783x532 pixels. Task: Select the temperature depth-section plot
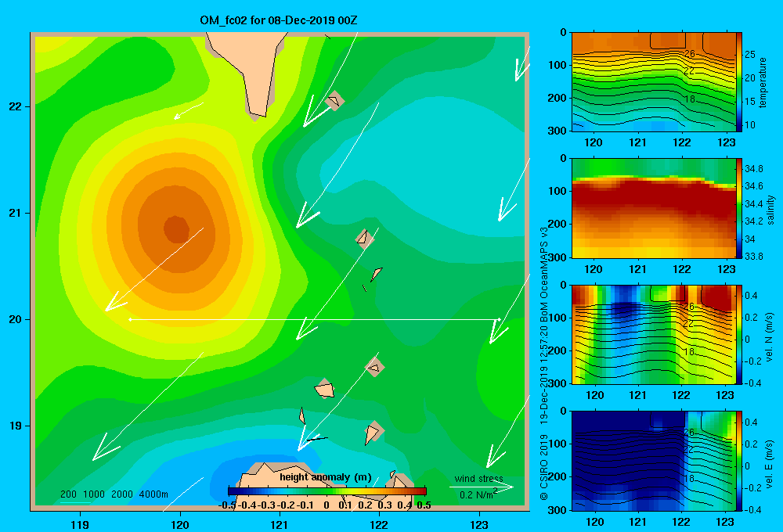tap(653, 82)
